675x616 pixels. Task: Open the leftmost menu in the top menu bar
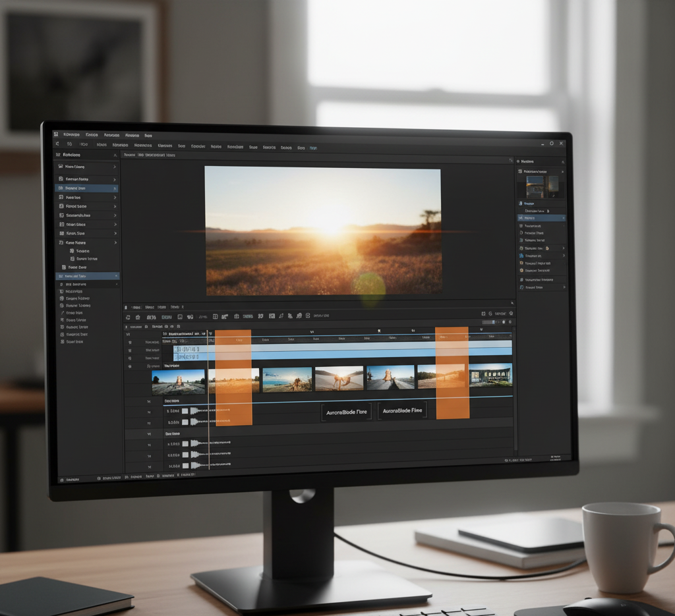point(71,134)
